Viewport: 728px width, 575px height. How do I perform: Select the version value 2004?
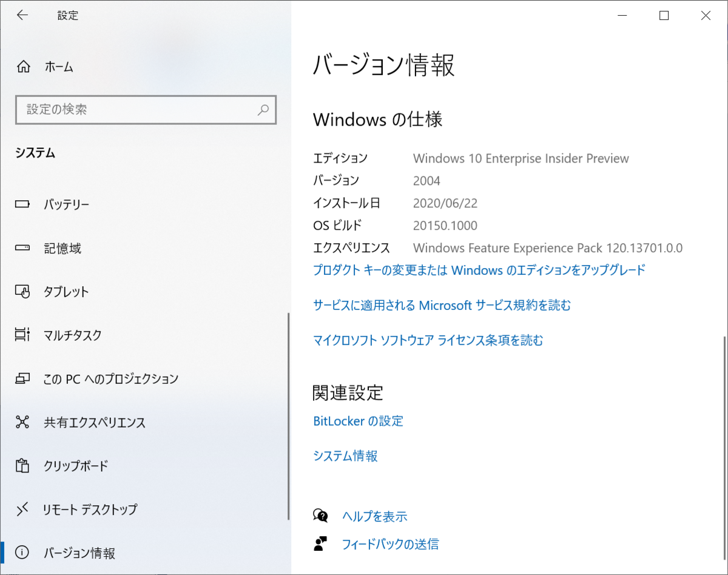[x=426, y=181]
